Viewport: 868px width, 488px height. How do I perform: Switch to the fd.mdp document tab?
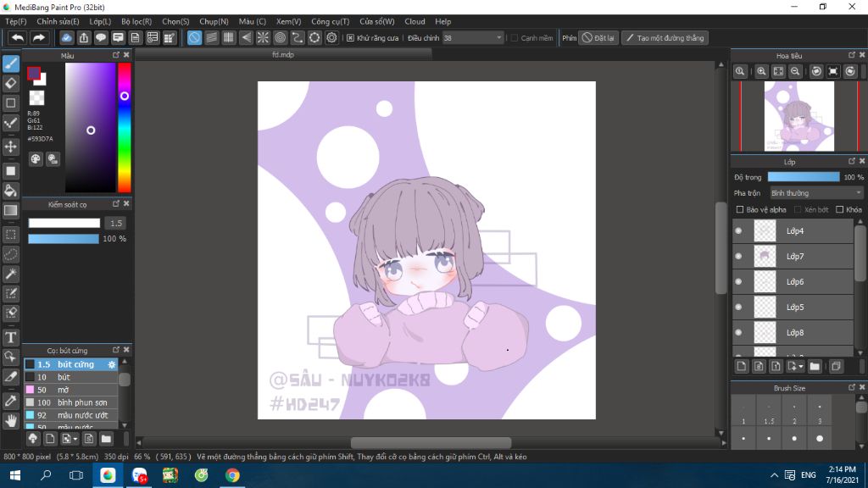click(x=283, y=55)
